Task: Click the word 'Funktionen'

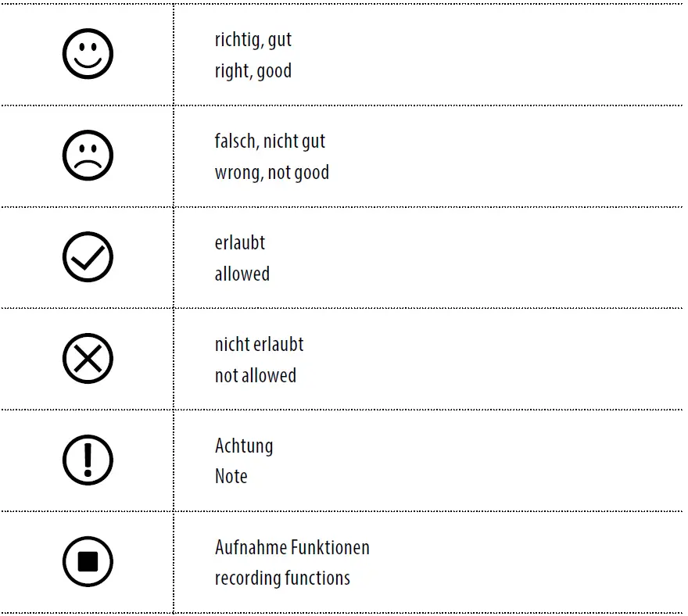Action: pyautogui.click(x=330, y=548)
